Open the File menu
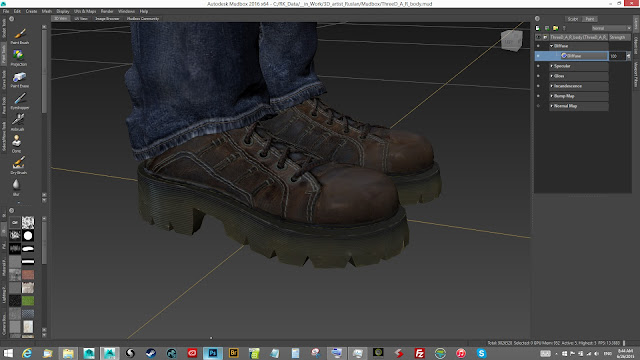640x360 pixels. 6,11
